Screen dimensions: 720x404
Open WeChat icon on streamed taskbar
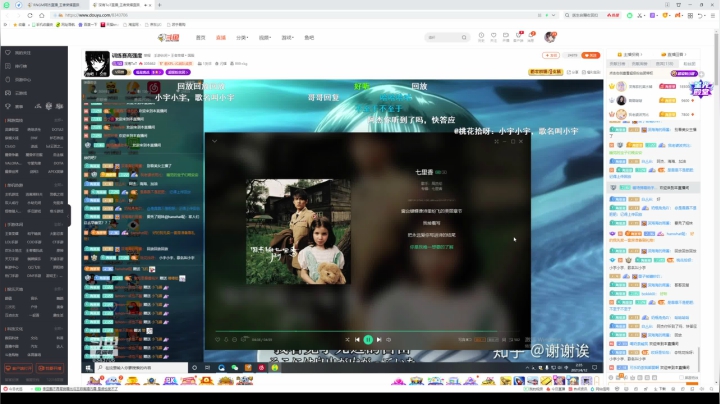235,368
